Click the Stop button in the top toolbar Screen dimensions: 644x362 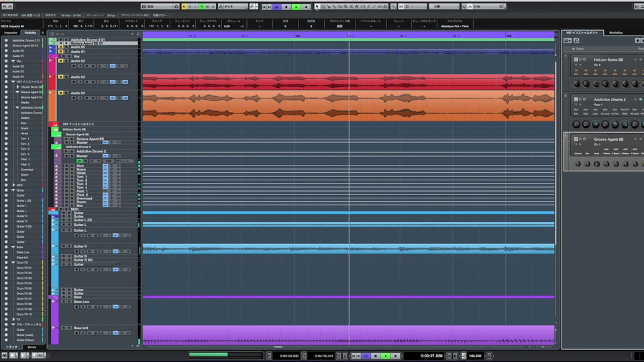286,7
